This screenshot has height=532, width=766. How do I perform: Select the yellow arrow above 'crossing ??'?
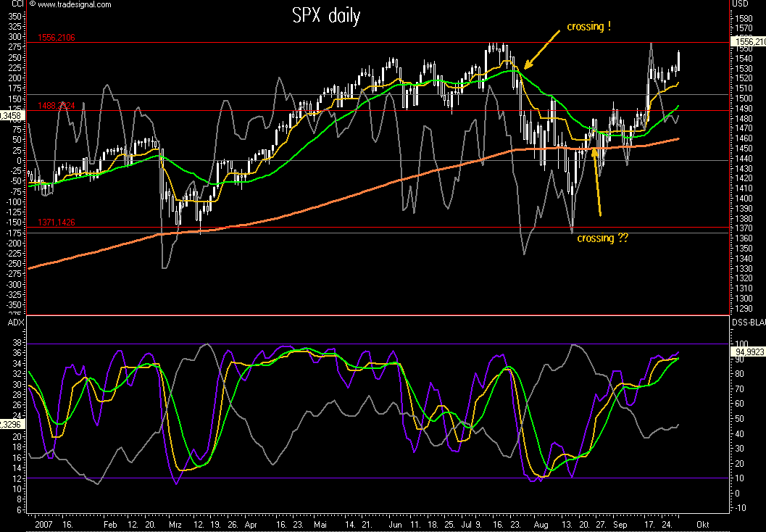[x=596, y=180]
